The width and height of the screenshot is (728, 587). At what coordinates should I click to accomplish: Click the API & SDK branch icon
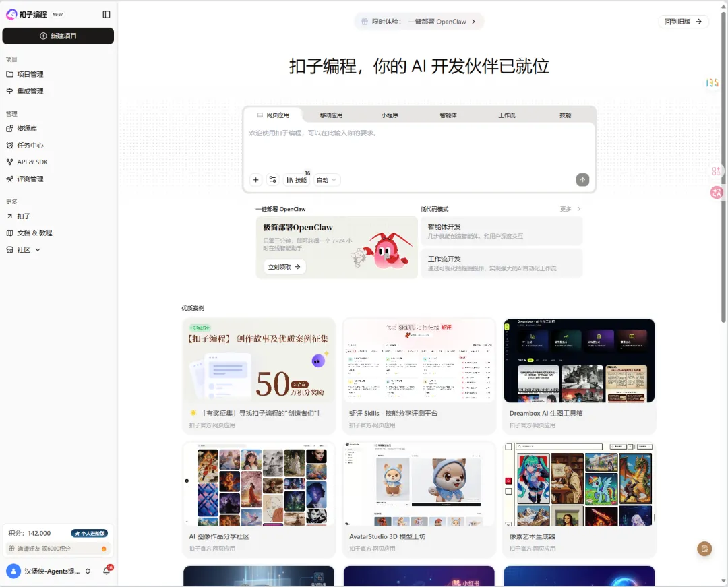tap(9, 162)
